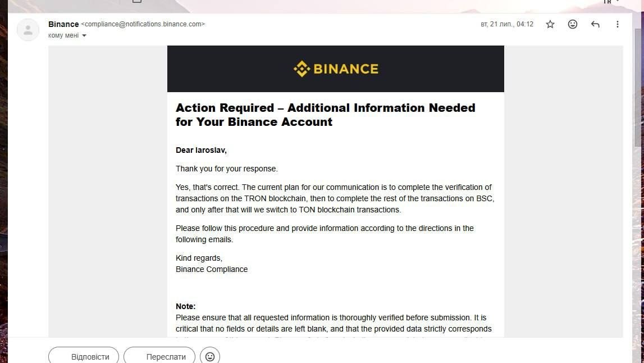Screen dimensions: 644x363
Task: Click the reply arrow icon in header
Action: point(595,24)
